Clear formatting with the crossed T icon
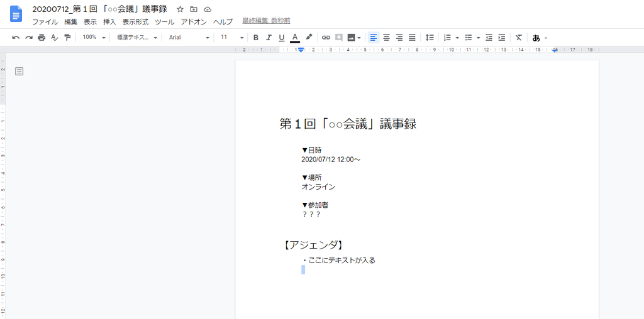The image size is (644, 319). 519,38
